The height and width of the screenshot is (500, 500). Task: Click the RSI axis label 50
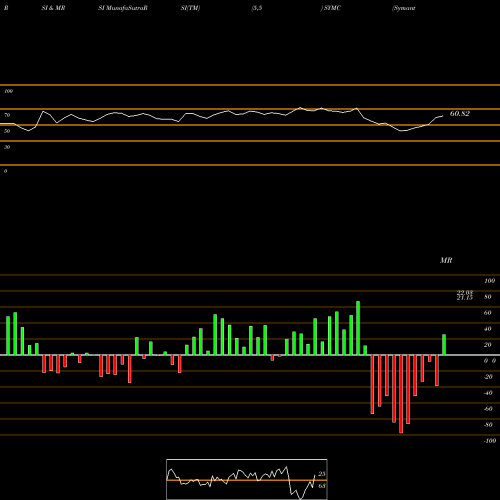tap(7, 131)
